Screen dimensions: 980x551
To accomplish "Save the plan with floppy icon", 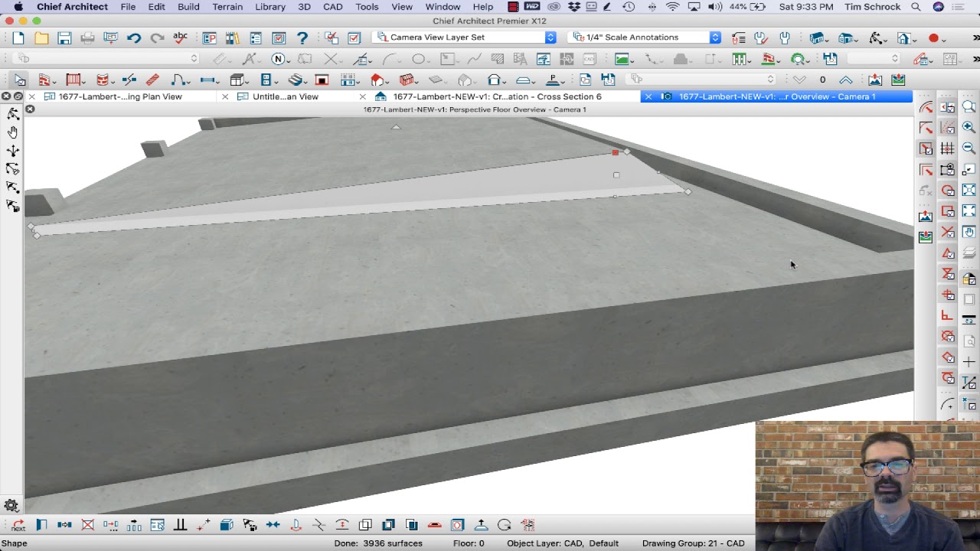I will point(64,38).
